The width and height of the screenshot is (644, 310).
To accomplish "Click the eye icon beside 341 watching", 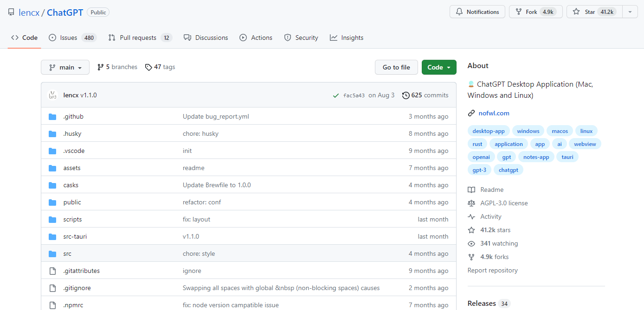I will [x=471, y=244].
